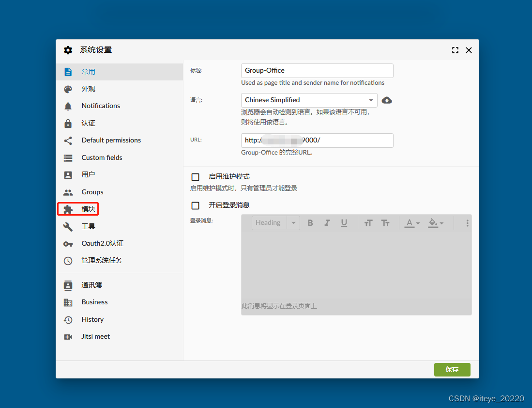Close the 系统设置 dialog
Image resolution: width=532 pixels, height=408 pixels.
pos(469,50)
